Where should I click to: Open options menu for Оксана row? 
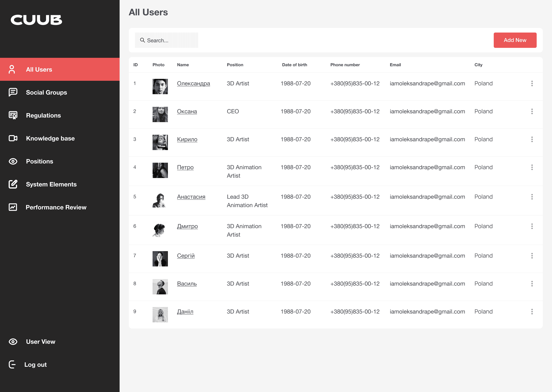[x=532, y=112]
